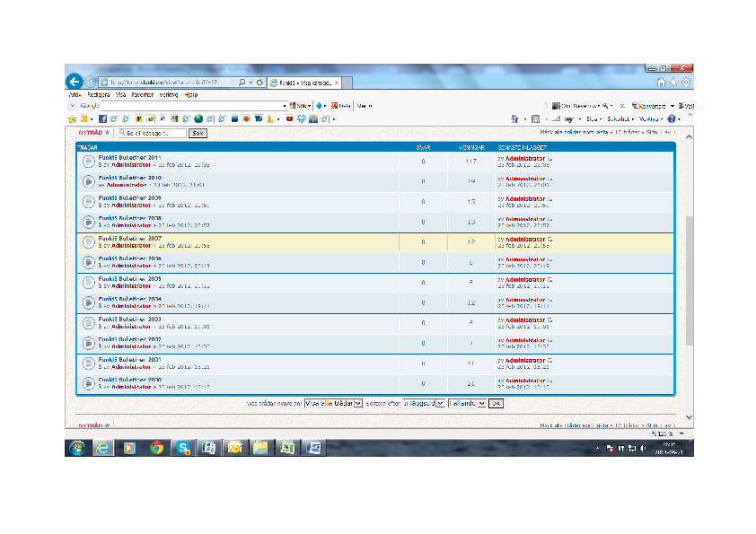The height and width of the screenshot is (534, 756).
Task: Click the Dropbox icon in favorites bar
Action: (302, 118)
